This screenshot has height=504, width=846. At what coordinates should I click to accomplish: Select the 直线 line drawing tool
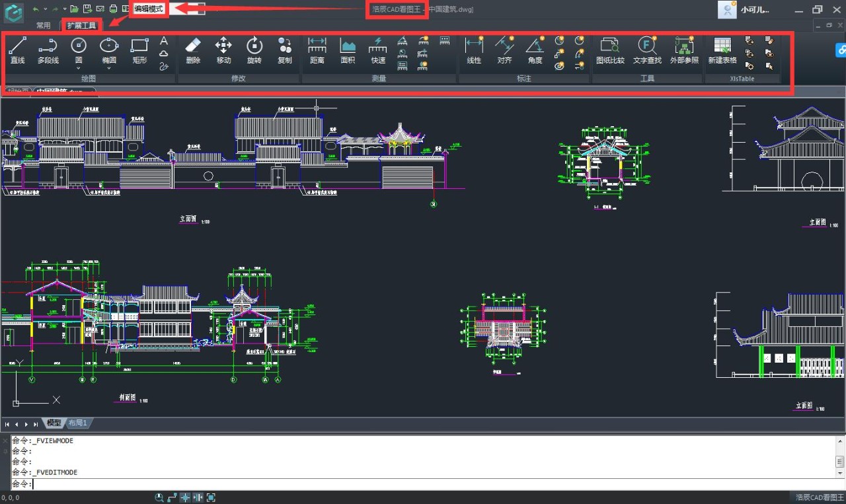17,50
